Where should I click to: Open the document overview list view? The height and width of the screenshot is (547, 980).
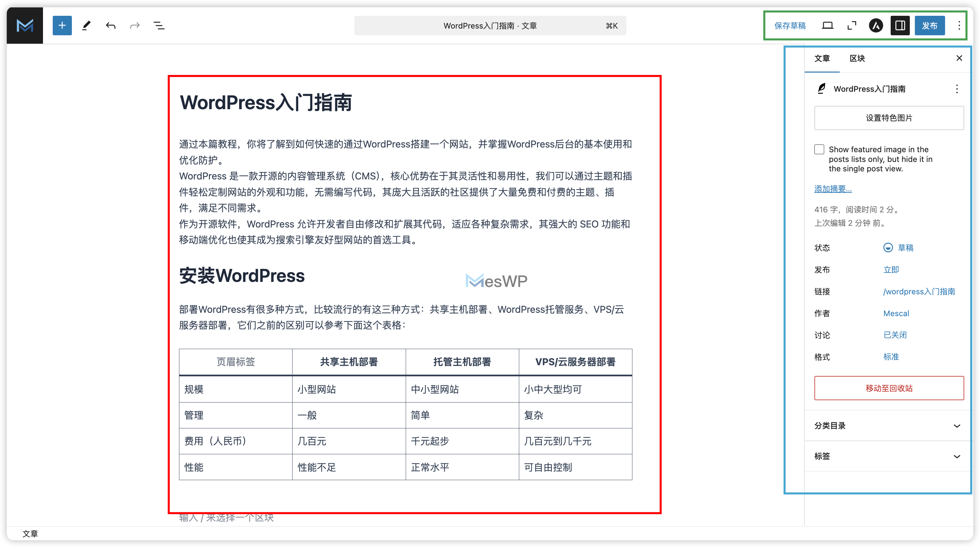[159, 26]
